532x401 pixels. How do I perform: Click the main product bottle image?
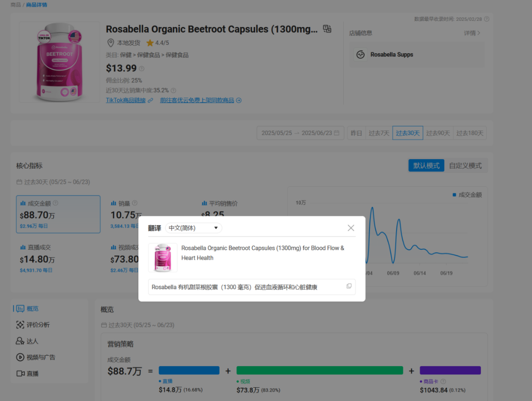point(60,62)
